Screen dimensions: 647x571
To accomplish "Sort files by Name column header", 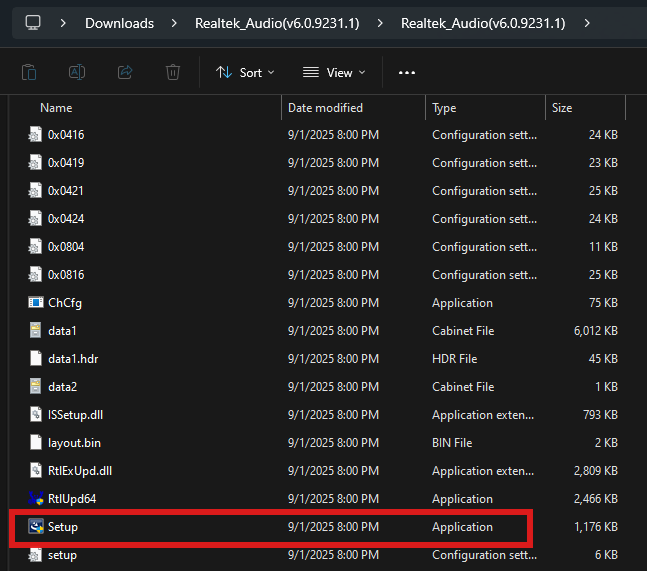I will pyautogui.click(x=56, y=107).
